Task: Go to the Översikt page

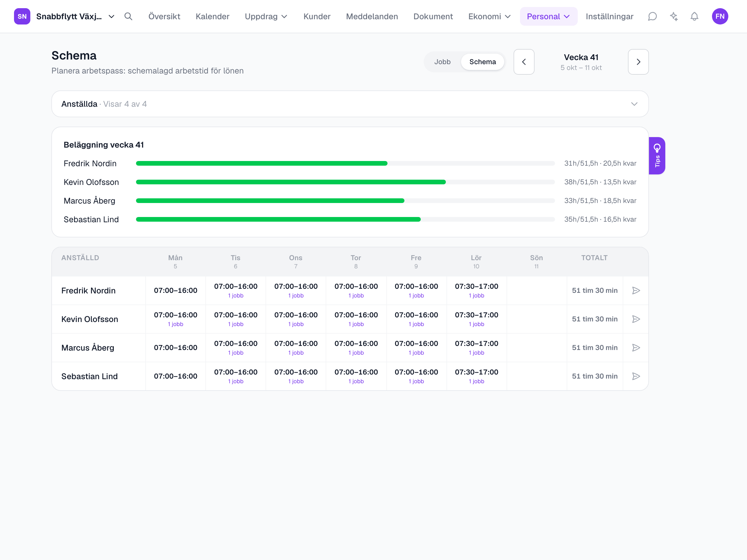Action: click(x=164, y=16)
